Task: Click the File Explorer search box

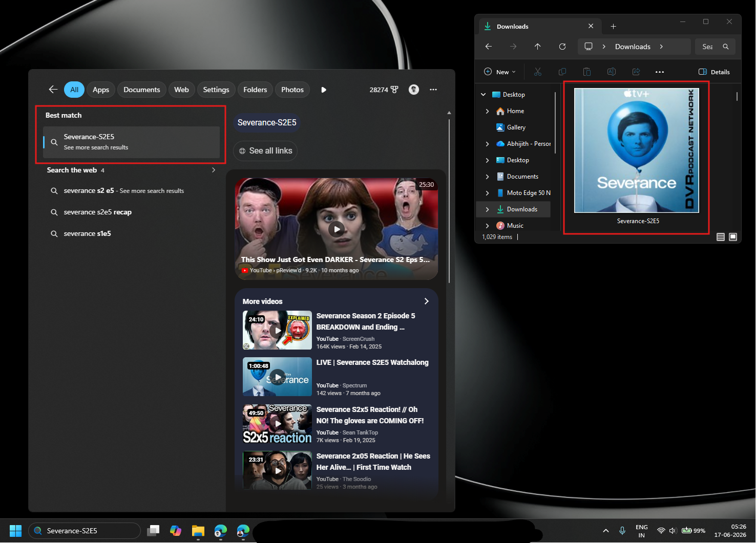Action: point(716,47)
